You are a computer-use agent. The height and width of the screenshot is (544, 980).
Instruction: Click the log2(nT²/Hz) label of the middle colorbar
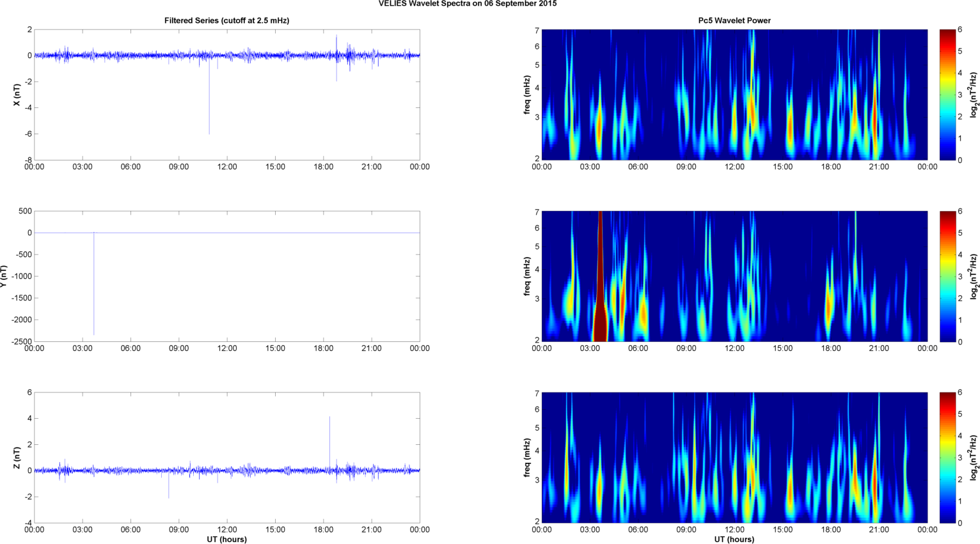point(974,276)
